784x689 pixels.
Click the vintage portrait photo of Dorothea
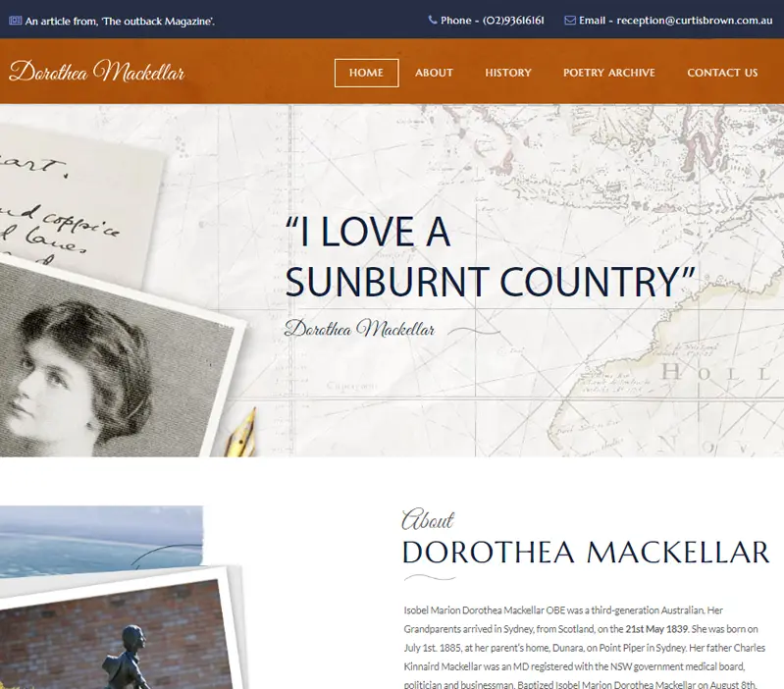[x=115, y=360]
